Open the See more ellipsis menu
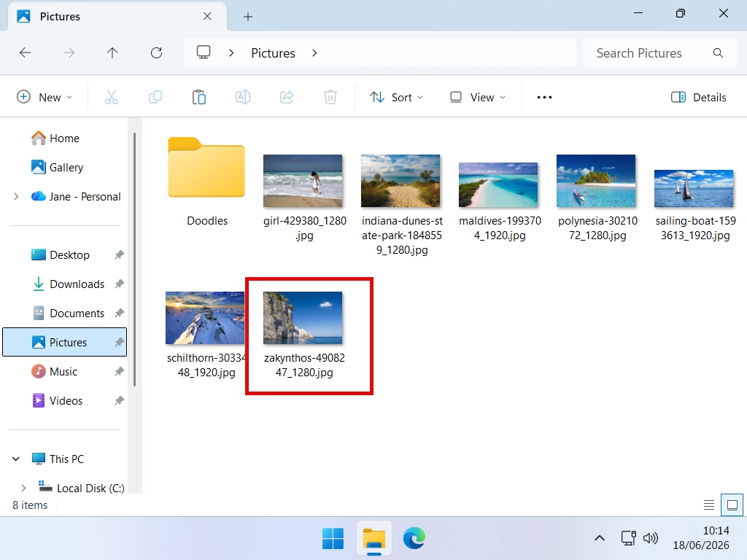The image size is (747, 560). [x=544, y=97]
